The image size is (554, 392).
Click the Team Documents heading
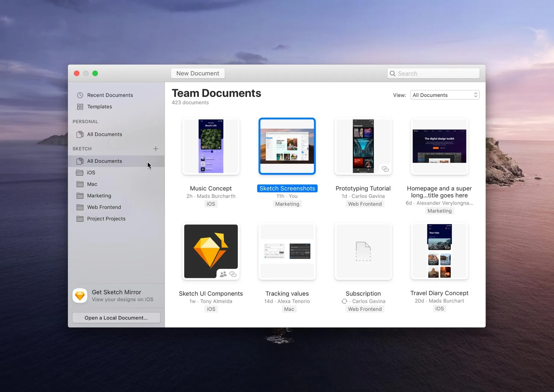216,93
